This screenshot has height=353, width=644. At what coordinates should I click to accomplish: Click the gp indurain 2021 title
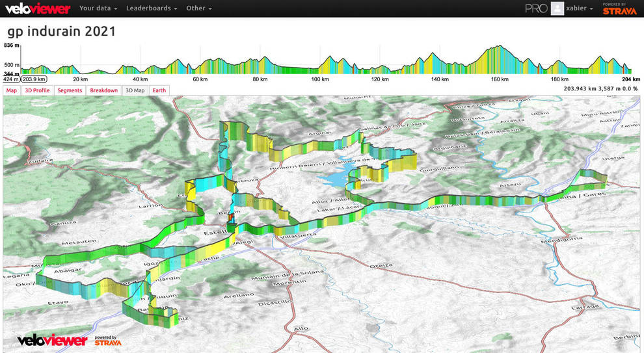click(x=62, y=31)
